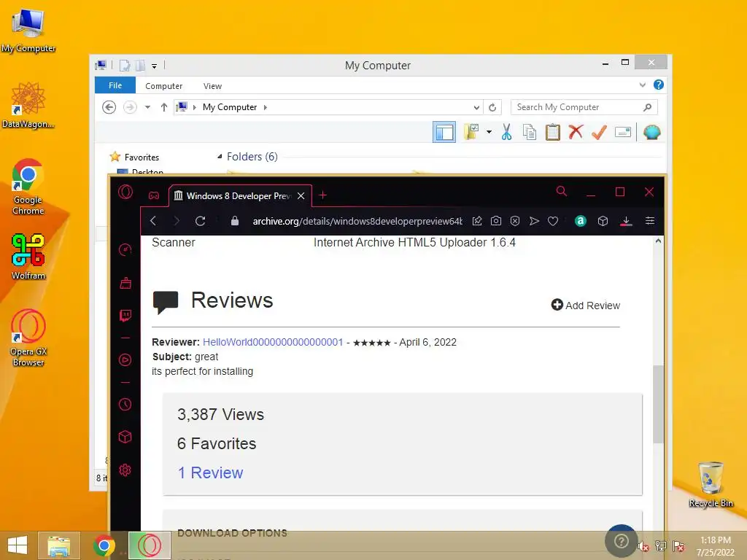
Task: Take a snapshot with the camera icon
Action: click(x=496, y=221)
